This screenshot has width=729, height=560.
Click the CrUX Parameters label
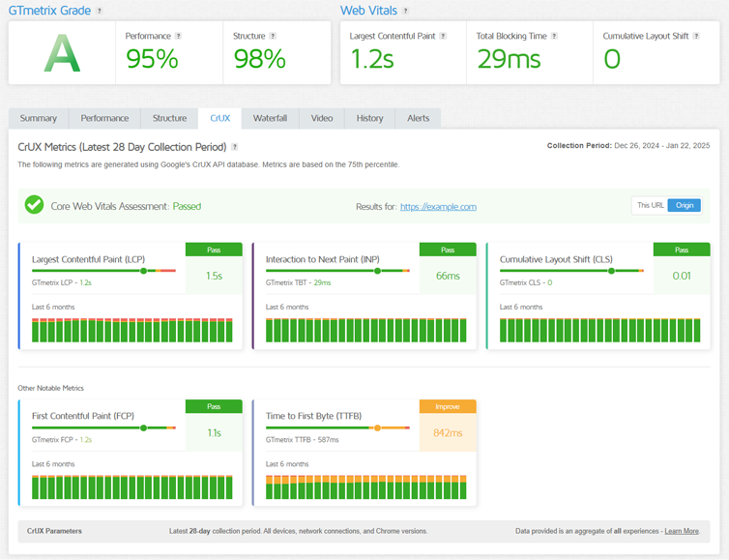tap(54, 531)
